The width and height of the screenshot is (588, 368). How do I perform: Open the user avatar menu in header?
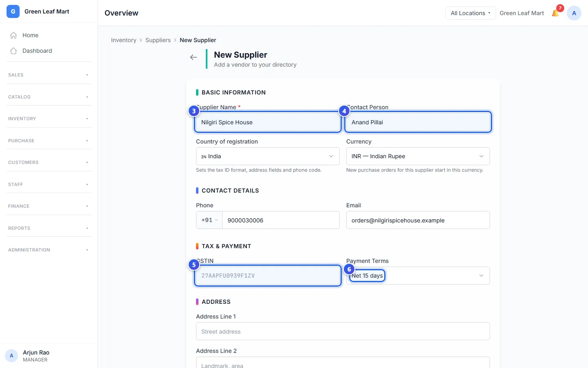pos(574,13)
